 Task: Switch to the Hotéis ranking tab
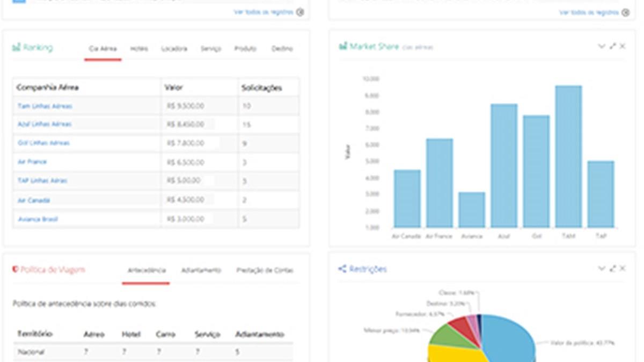(x=139, y=49)
